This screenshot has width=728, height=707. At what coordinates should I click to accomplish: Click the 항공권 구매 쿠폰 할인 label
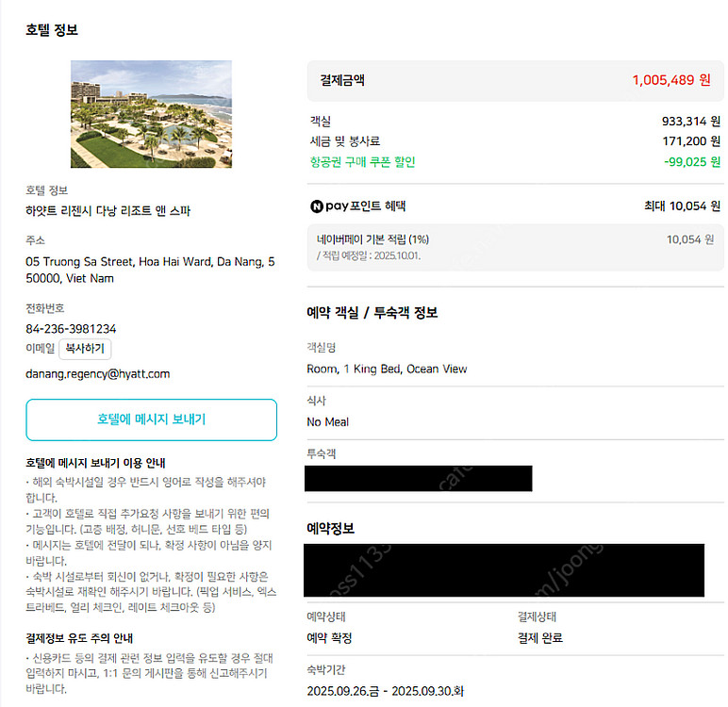[362, 162]
